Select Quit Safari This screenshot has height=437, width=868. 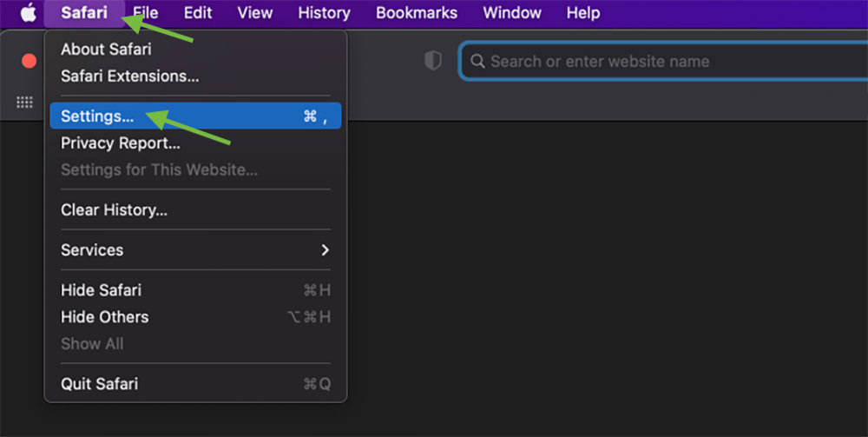195,384
